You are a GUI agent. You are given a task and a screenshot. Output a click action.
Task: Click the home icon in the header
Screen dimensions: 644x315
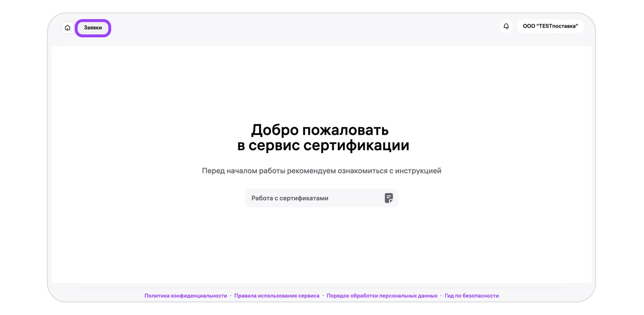[67, 28]
